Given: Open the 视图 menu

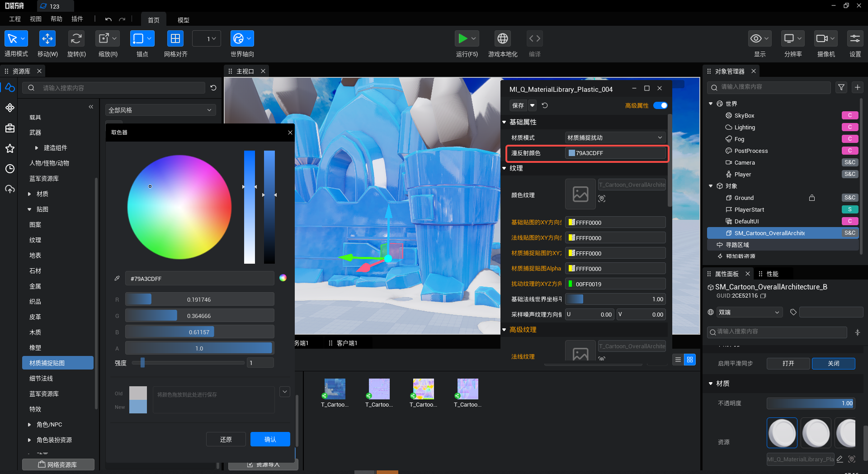Looking at the screenshot, I should 36,19.
